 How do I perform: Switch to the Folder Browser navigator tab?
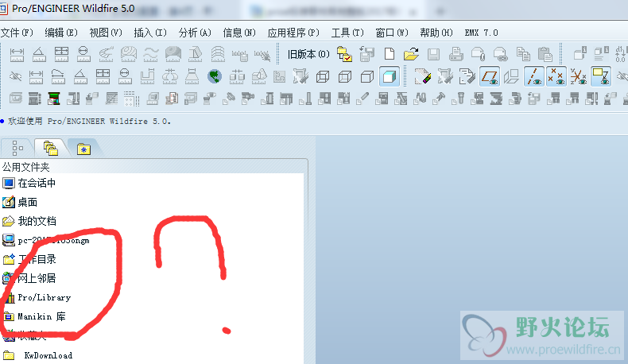point(50,148)
